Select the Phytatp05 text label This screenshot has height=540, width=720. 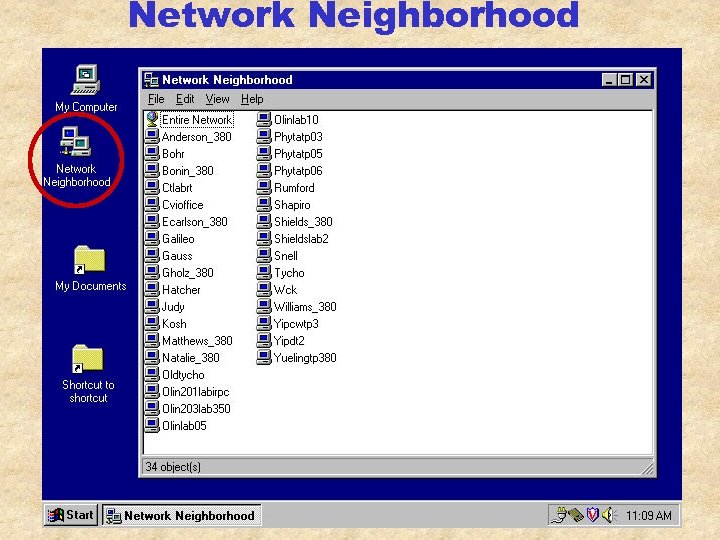tap(298, 154)
